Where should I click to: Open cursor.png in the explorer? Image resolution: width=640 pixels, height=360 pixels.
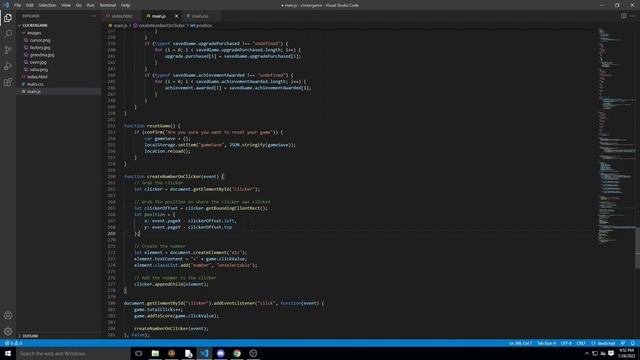[x=40, y=40]
